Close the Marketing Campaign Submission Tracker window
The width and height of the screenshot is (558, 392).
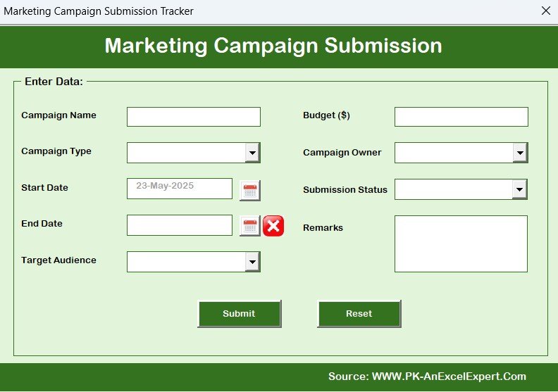[x=545, y=11]
